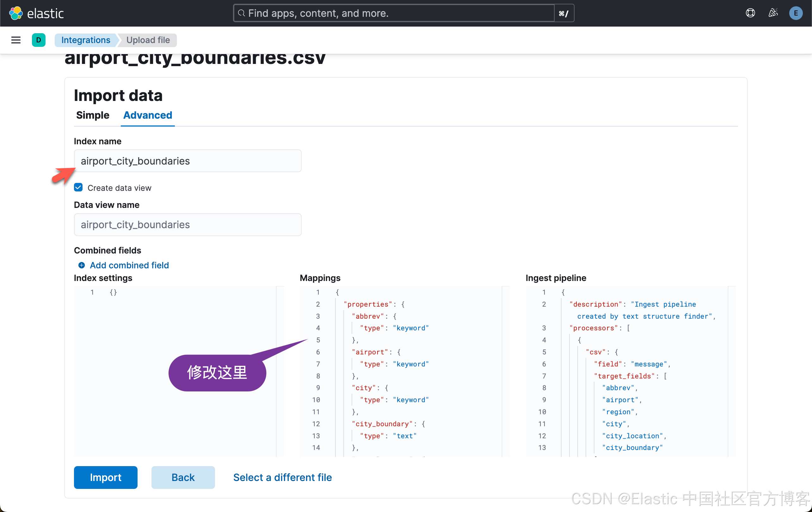Select the Advanced tab
This screenshot has width=812, height=512.
click(x=147, y=116)
